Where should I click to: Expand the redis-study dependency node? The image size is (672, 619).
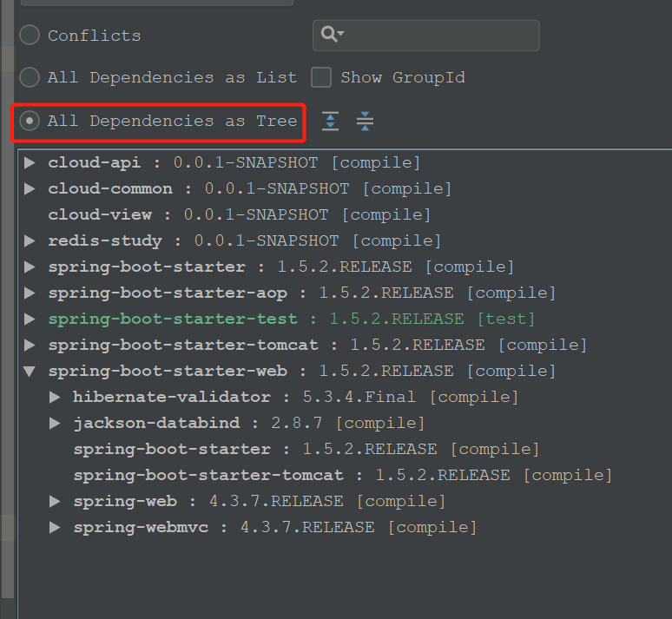pos(30,240)
